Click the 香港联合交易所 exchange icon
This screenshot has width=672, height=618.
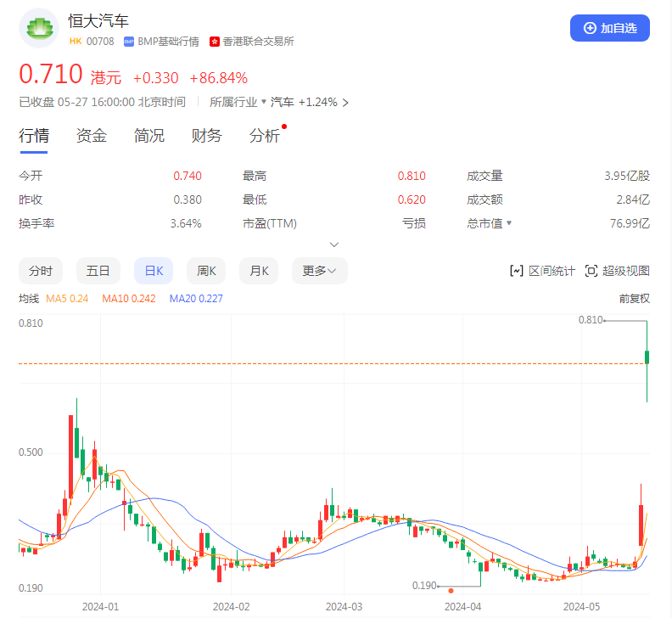point(215,41)
